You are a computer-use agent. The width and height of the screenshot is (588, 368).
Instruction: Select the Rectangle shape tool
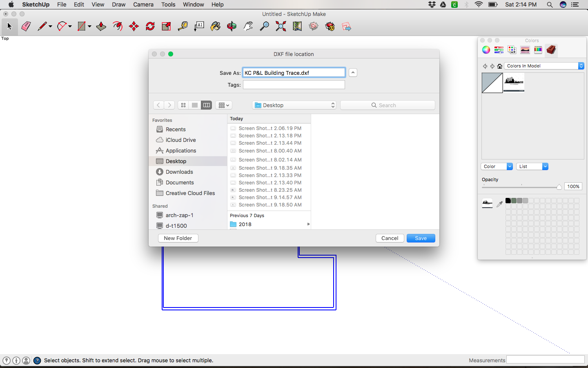pos(82,27)
